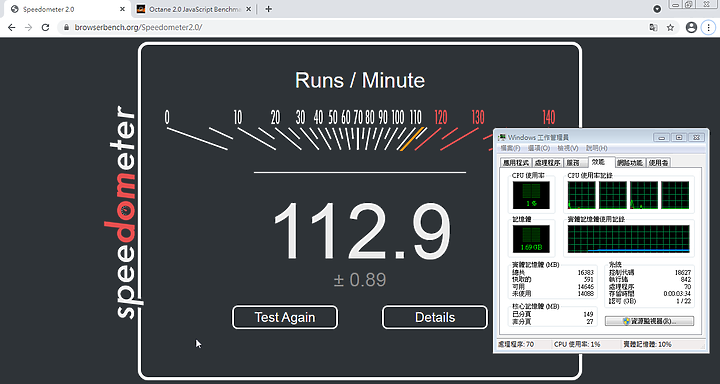Open 選項(O) menu in Task Manager
Image resolution: width=720 pixels, height=384 pixels.
point(539,148)
